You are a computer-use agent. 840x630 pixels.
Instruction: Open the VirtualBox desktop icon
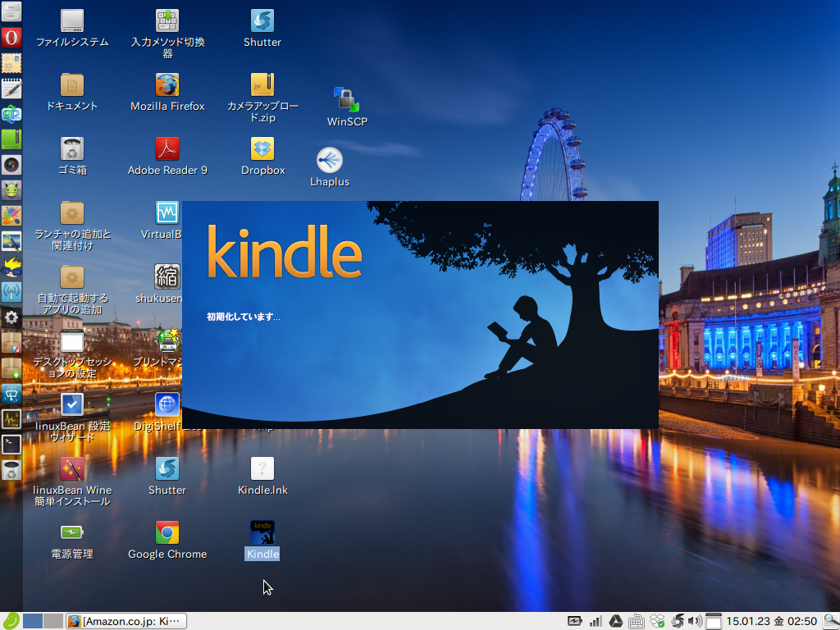167,212
